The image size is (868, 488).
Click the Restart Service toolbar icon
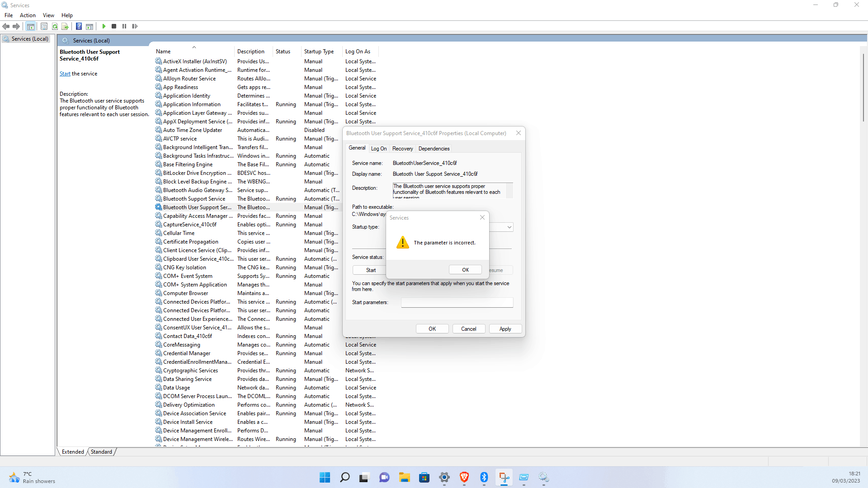135,26
